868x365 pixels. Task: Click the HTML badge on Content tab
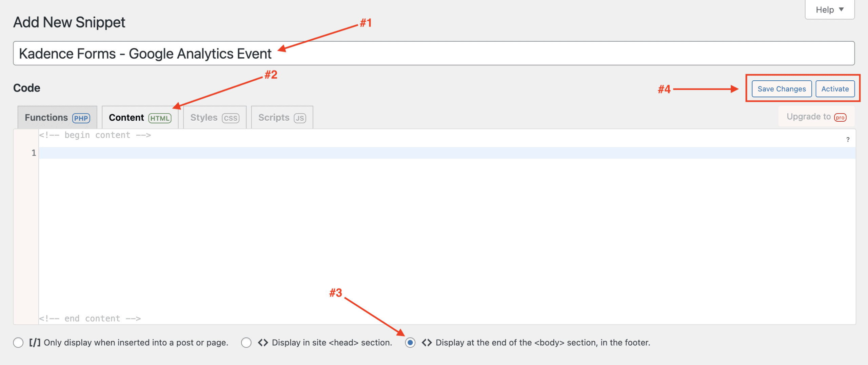click(x=160, y=118)
